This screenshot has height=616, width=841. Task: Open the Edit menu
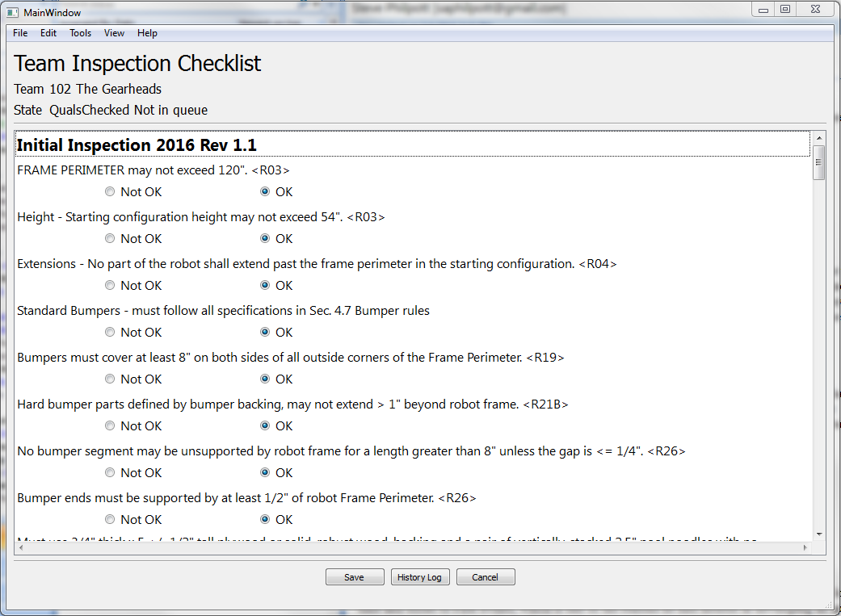pyautogui.click(x=48, y=33)
